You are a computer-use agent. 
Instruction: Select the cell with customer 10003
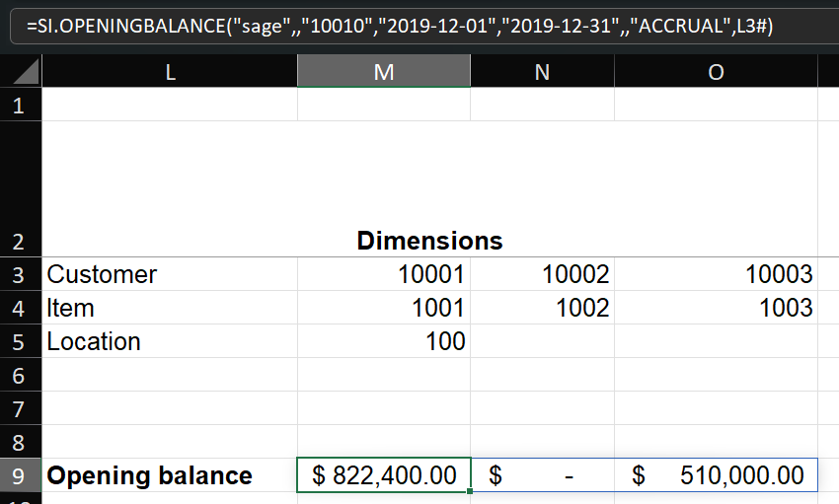[x=716, y=274]
